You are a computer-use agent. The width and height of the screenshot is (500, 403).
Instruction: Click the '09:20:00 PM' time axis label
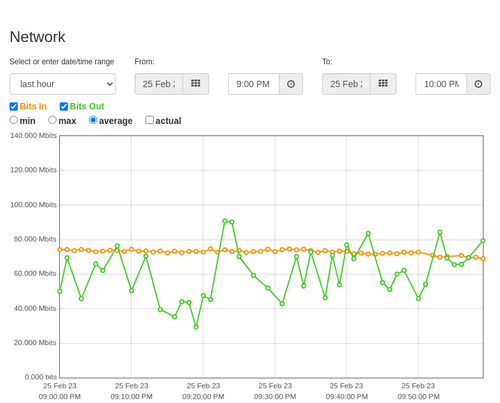(x=203, y=397)
